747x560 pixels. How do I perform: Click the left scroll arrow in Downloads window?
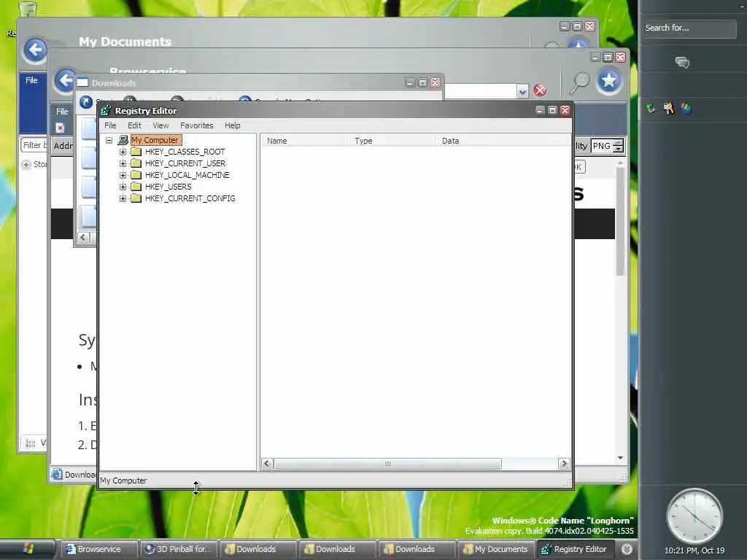pos(83,237)
